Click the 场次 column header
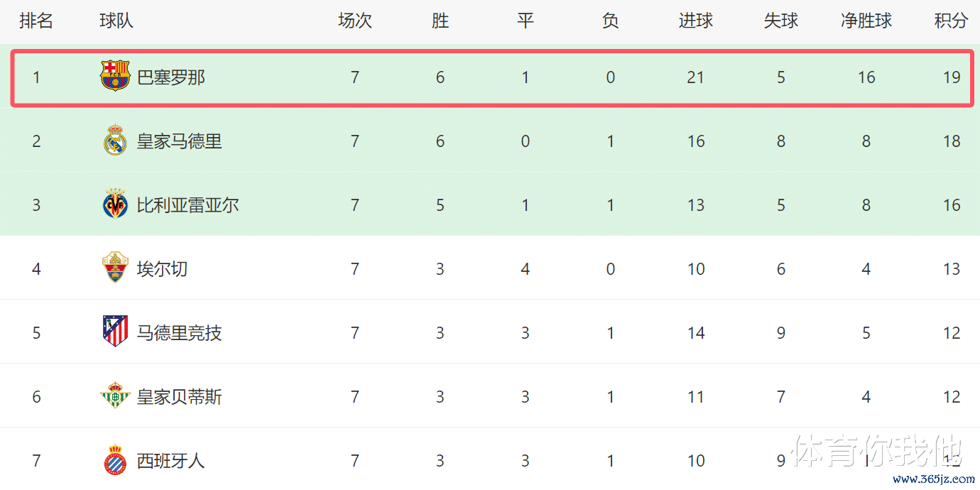Image resolution: width=980 pixels, height=490 pixels. [x=355, y=21]
